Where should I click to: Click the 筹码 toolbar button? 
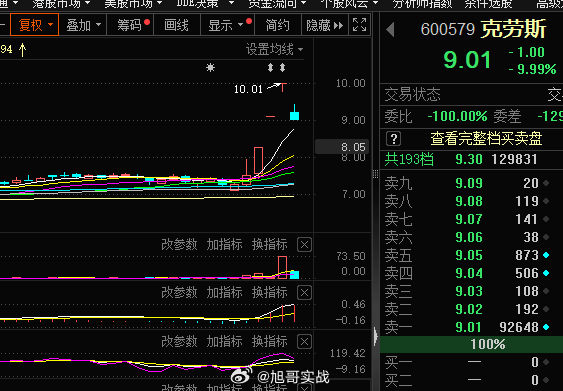(131, 25)
